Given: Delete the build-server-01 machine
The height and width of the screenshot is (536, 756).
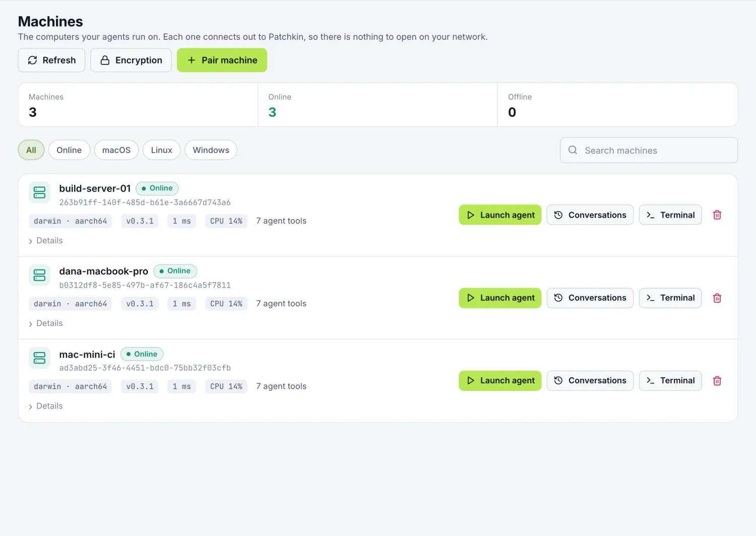Looking at the screenshot, I should tap(717, 215).
